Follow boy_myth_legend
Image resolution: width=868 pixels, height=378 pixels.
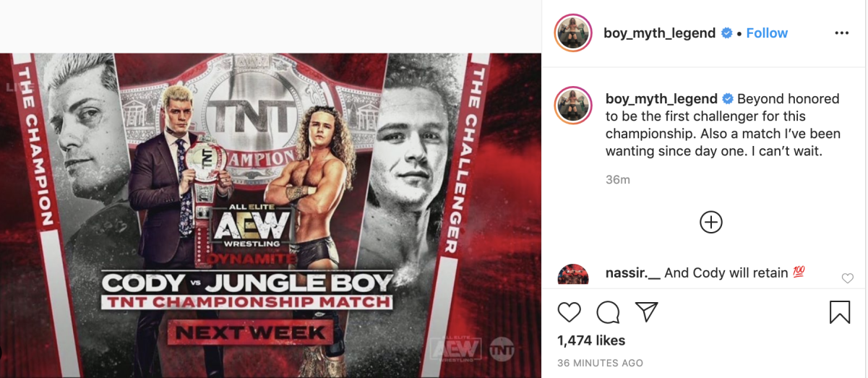click(x=767, y=33)
